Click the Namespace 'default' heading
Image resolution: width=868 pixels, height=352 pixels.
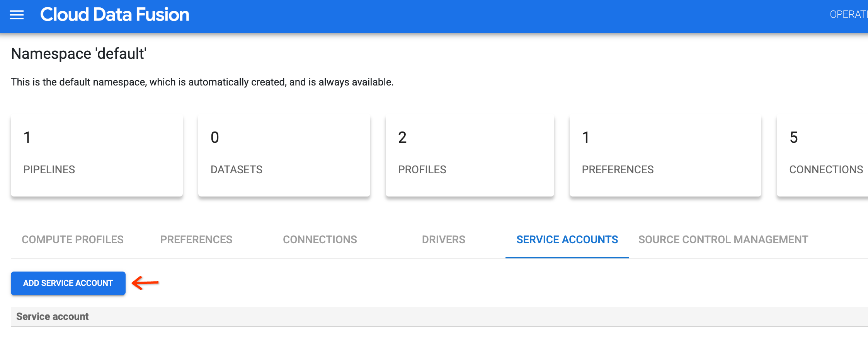79,53
